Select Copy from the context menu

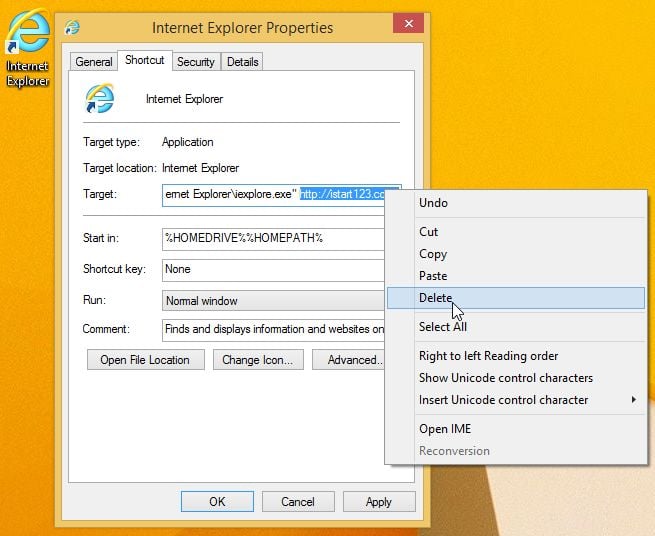[x=516, y=254]
